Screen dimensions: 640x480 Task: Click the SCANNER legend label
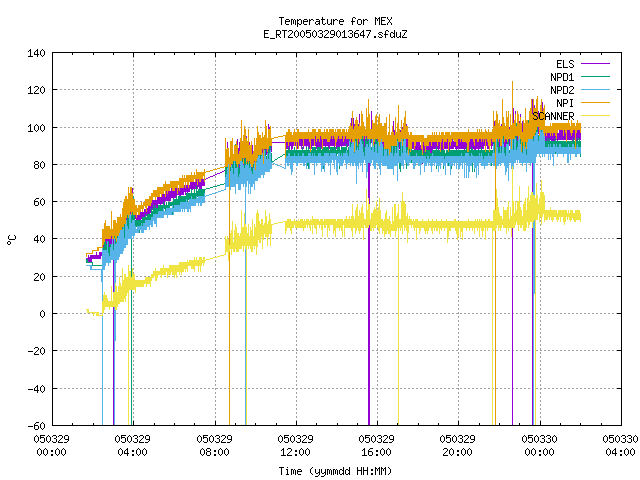pyautogui.click(x=553, y=116)
